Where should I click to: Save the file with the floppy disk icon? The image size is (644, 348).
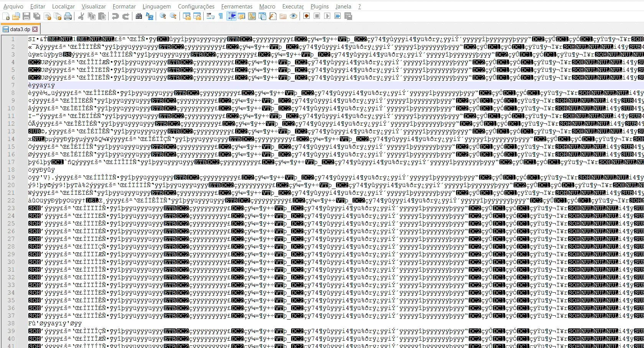[26, 16]
